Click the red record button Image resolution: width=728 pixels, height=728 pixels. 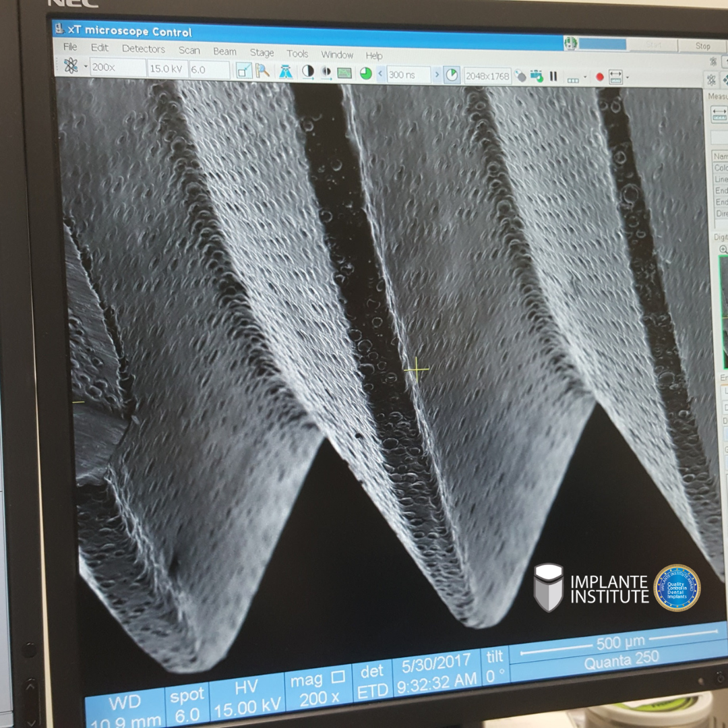pyautogui.click(x=599, y=78)
